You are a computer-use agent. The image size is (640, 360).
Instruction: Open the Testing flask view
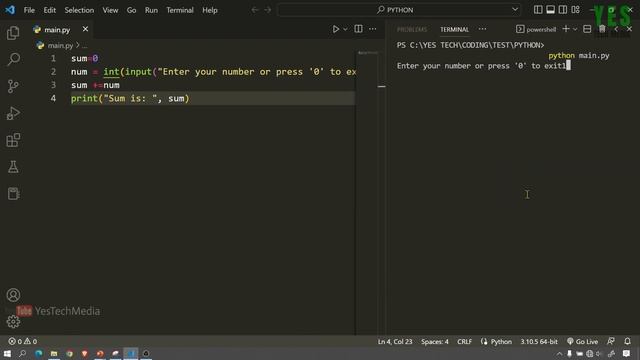[x=13, y=167]
